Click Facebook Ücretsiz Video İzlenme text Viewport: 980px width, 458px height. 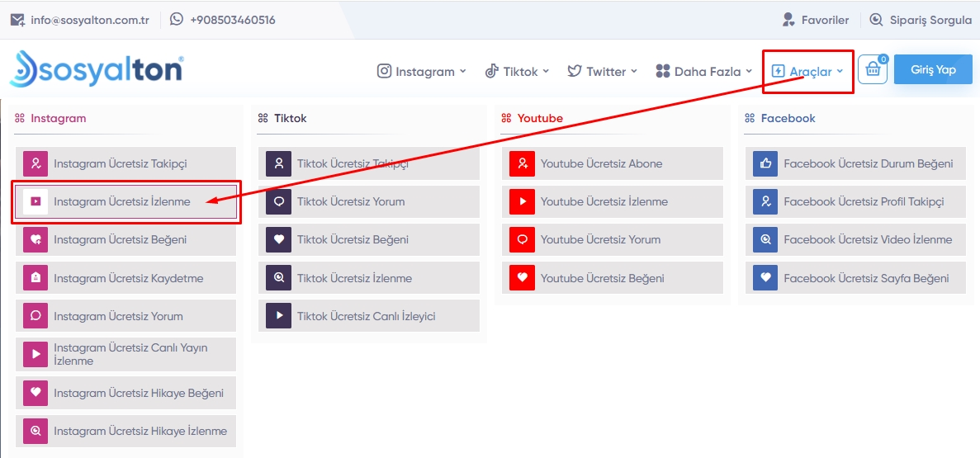pyautogui.click(x=868, y=240)
